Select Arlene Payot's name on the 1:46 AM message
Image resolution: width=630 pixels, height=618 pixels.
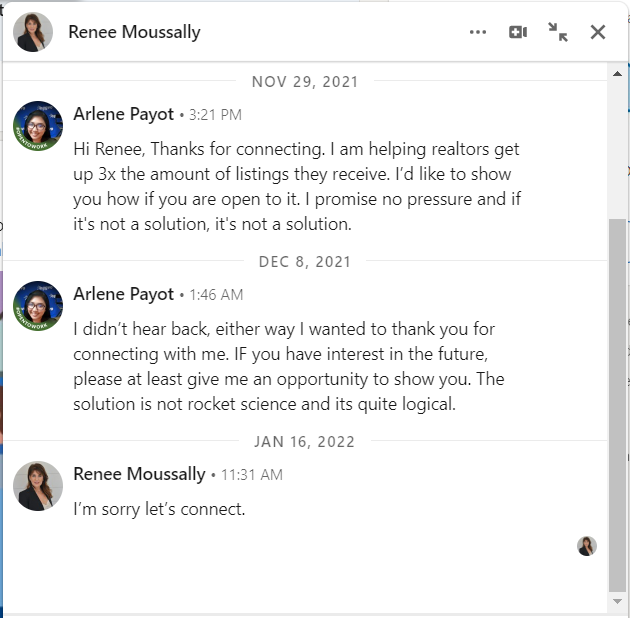click(124, 294)
